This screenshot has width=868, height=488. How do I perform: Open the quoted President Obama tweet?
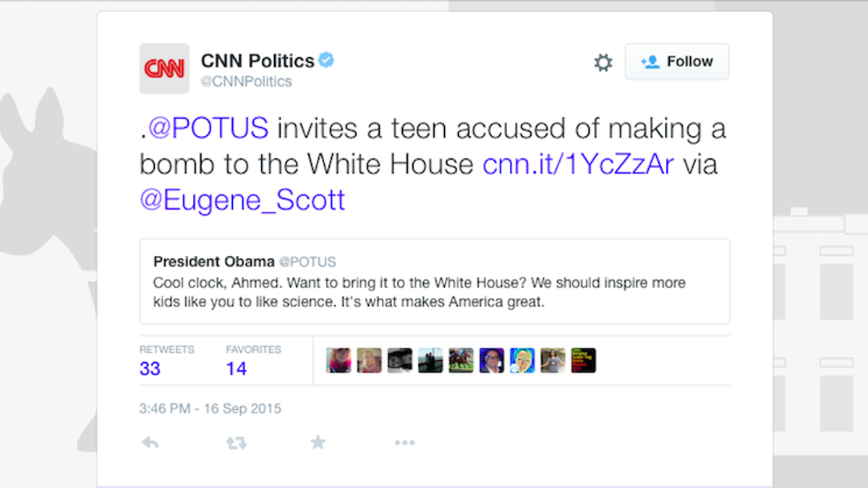[x=434, y=281]
